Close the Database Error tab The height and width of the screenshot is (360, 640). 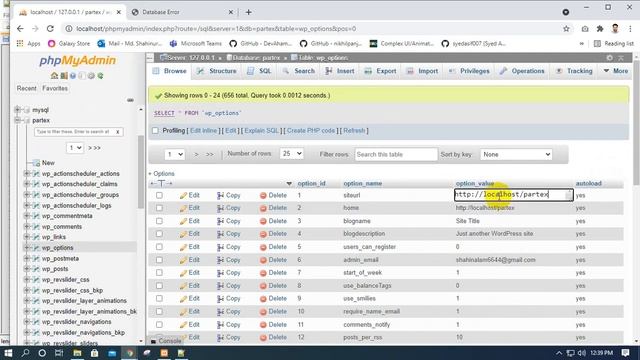[231, 12]
